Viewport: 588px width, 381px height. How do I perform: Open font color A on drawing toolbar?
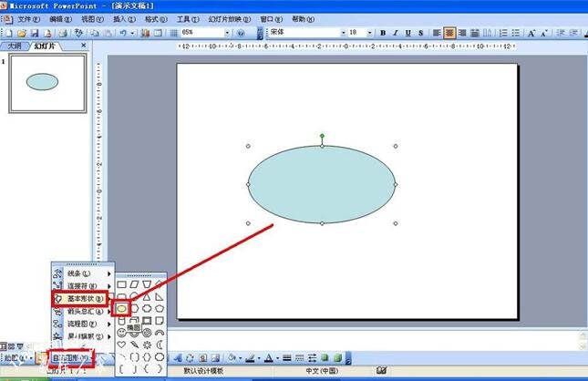click(x=269, y=358)
